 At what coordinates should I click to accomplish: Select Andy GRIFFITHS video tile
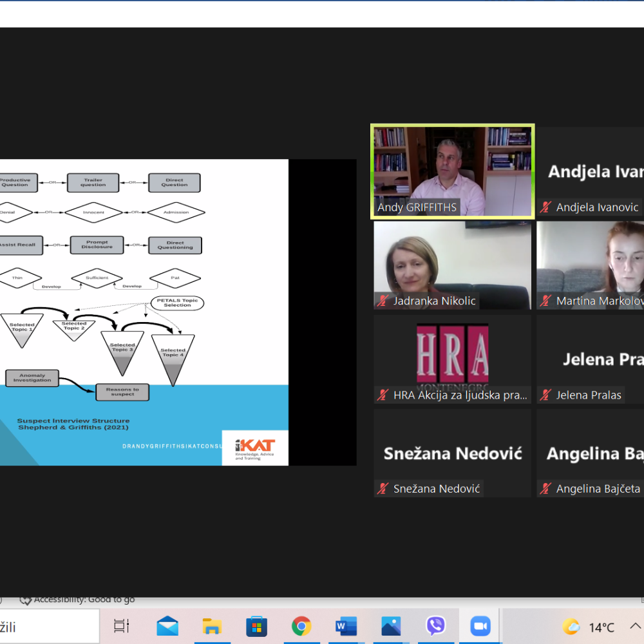tap(452, 171)
